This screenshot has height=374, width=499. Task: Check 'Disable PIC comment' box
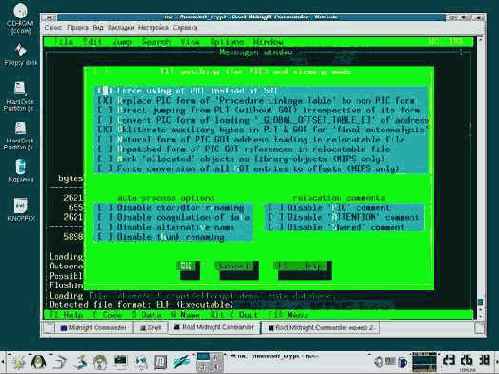(x=276, y=208)
